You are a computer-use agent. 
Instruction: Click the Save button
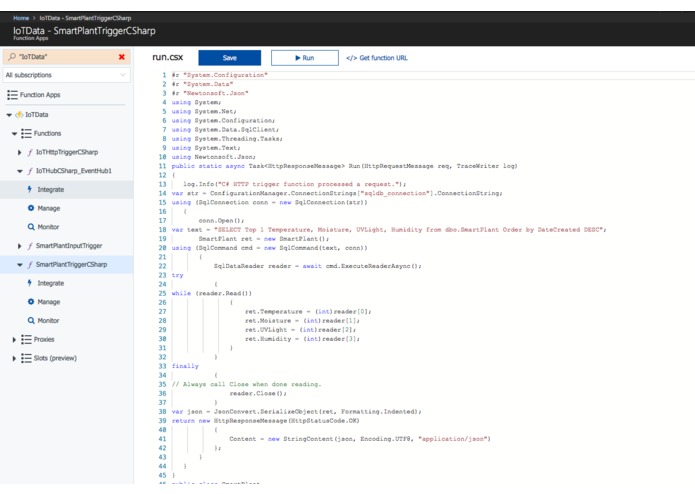coord(230,58)
